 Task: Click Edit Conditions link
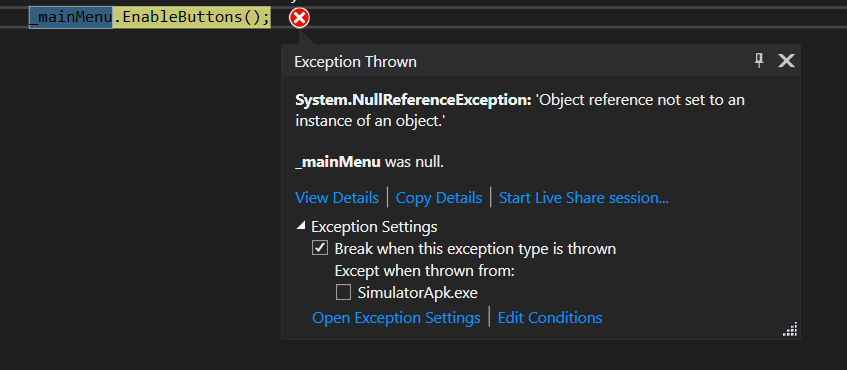(x=549, y=318)
